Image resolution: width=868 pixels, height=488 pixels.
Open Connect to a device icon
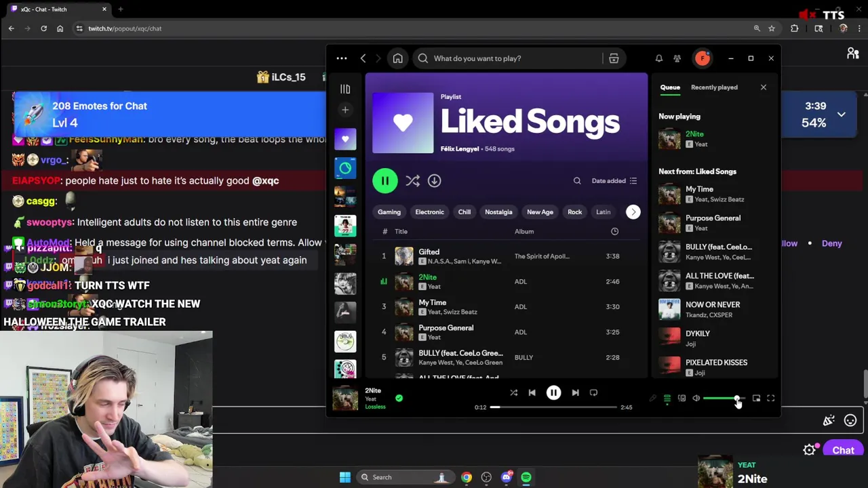682,399
